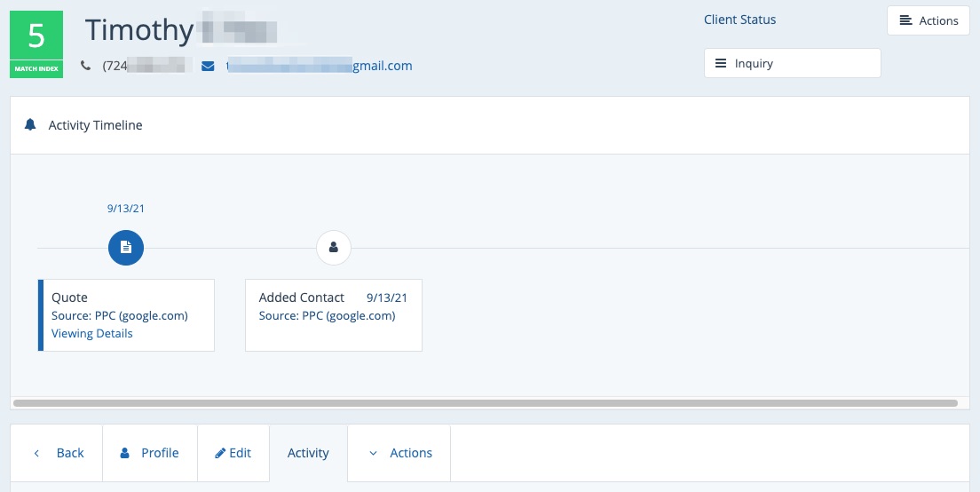This screenshot has width=980, height=492.
Task: Open the top-right Actions menu button
Action: [x=928, y=20]
